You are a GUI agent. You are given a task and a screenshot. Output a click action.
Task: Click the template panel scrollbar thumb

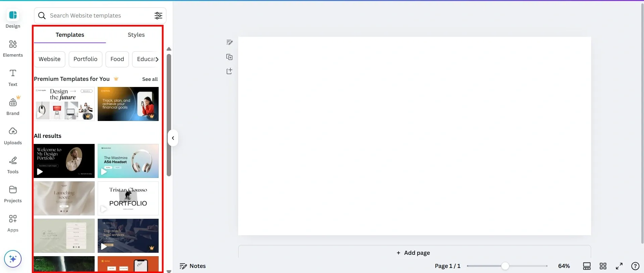tap(169, 115)
